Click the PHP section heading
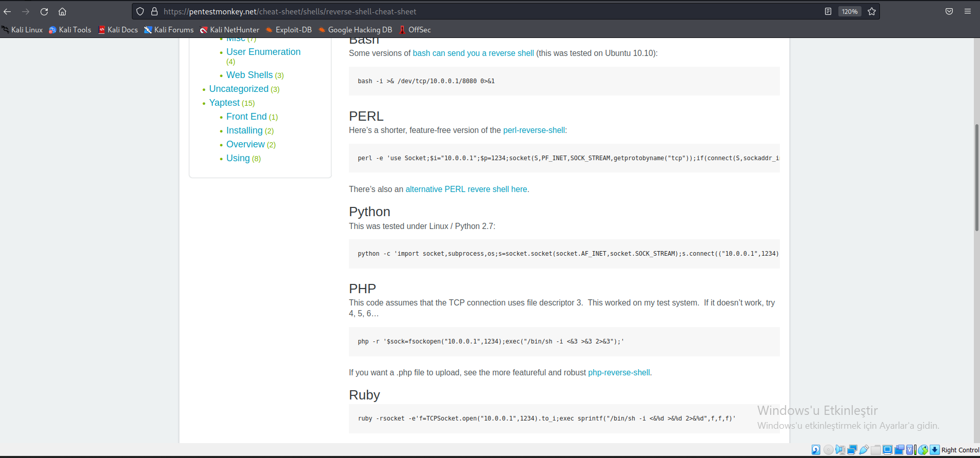 [362, 289]
